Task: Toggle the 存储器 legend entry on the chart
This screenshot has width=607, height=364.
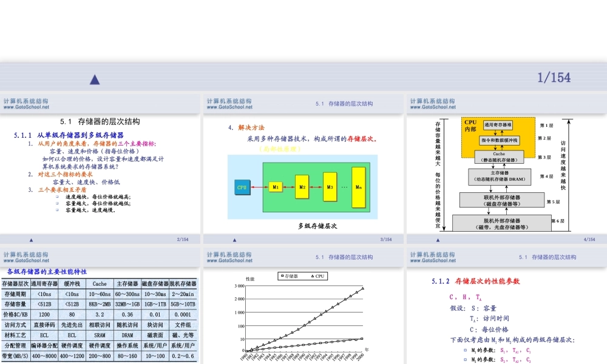Action: (290, 276)
